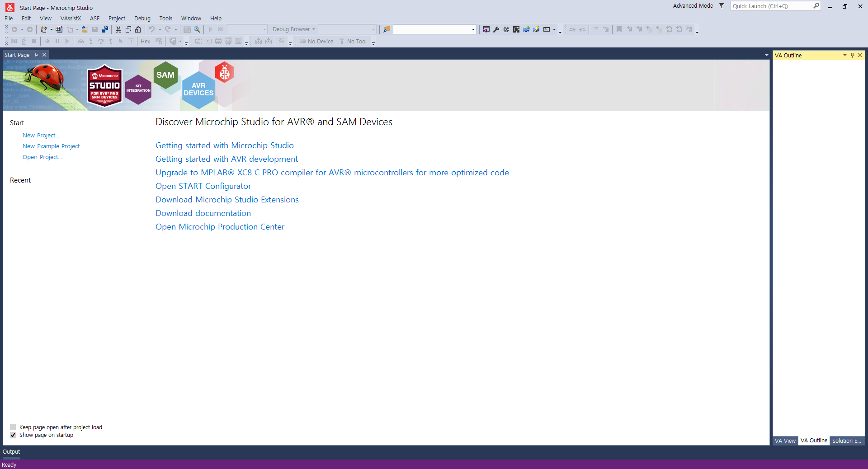The width and height of the screenshot is (868, 469).
Task: Click the Microchip Studio ladybug logo in title bar
Action: 10,8
